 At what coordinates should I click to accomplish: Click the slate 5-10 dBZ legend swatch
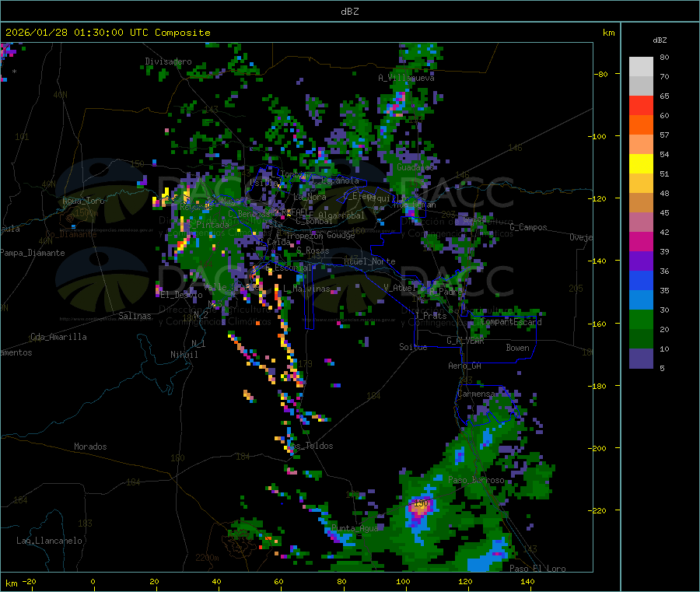point(641,359)
